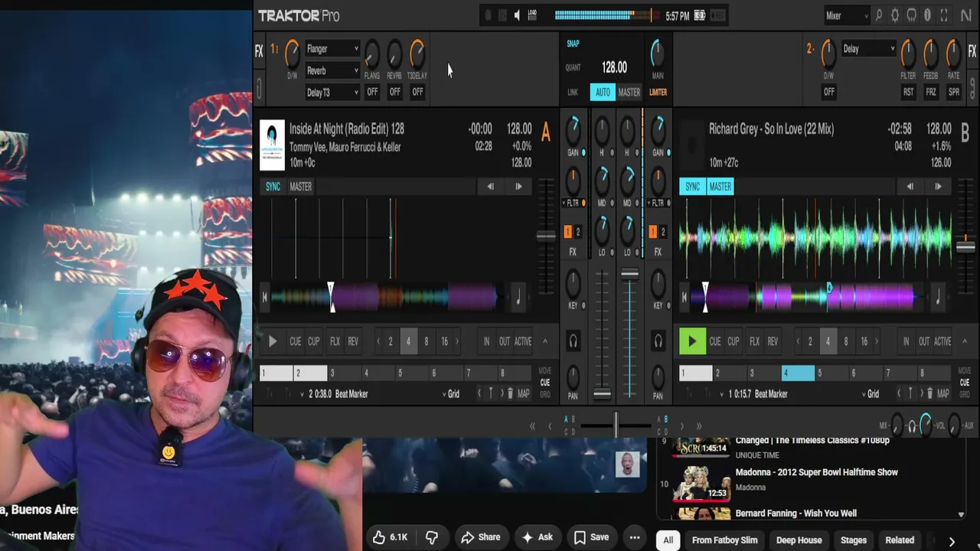This screenshot has height=551, width=980.
Task: Open the Reverb effect dropdown
Action: pyautogui.click(x=332, y=70)
